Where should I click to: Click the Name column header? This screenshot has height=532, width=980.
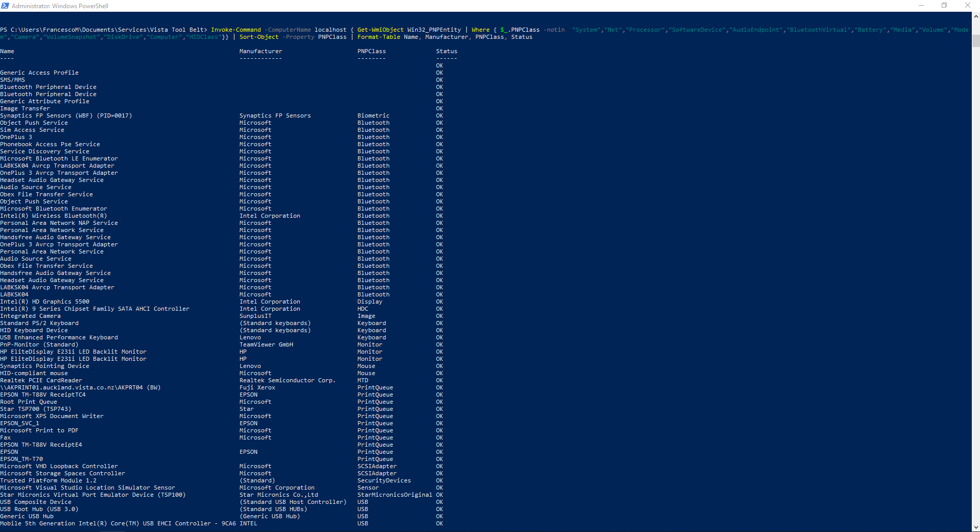point(7,51)
